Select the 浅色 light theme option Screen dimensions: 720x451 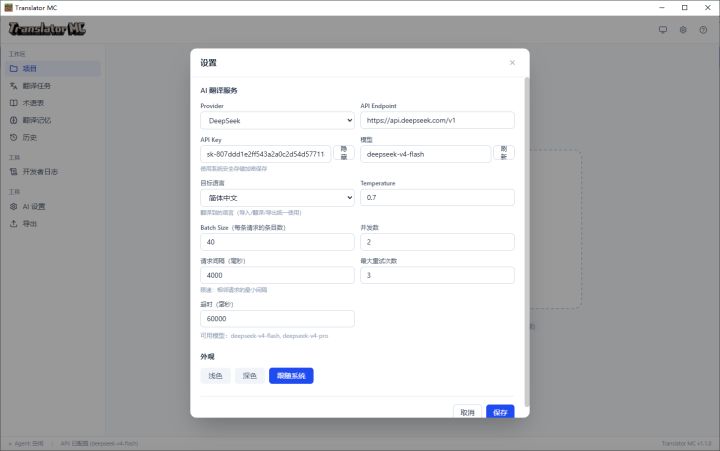pos(215,376)
